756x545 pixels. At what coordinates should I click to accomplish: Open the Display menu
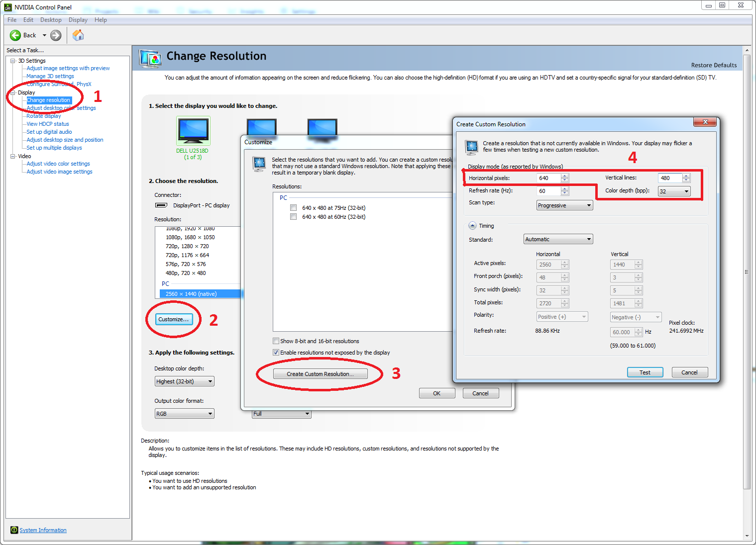coord(78,20)
